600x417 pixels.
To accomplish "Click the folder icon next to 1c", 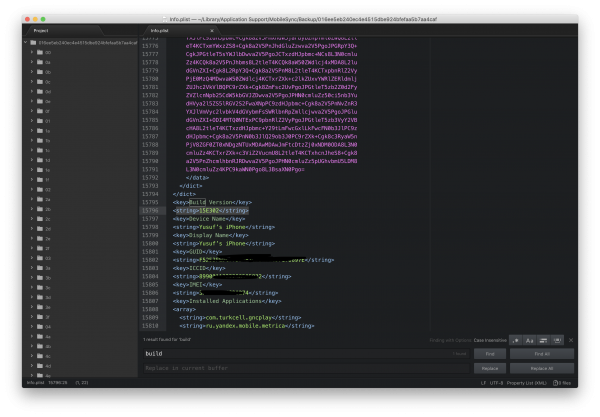I will point(40,150).
